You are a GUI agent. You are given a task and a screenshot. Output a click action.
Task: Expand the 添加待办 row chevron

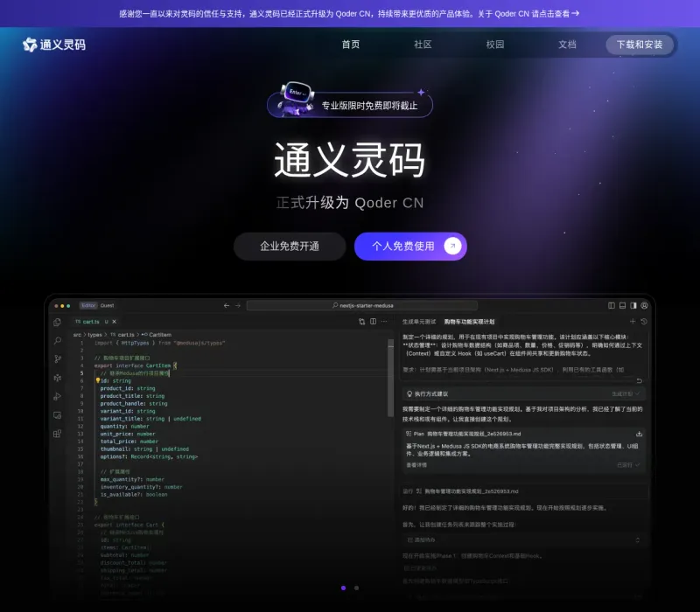pyautogui.click(x=638, y=540)
